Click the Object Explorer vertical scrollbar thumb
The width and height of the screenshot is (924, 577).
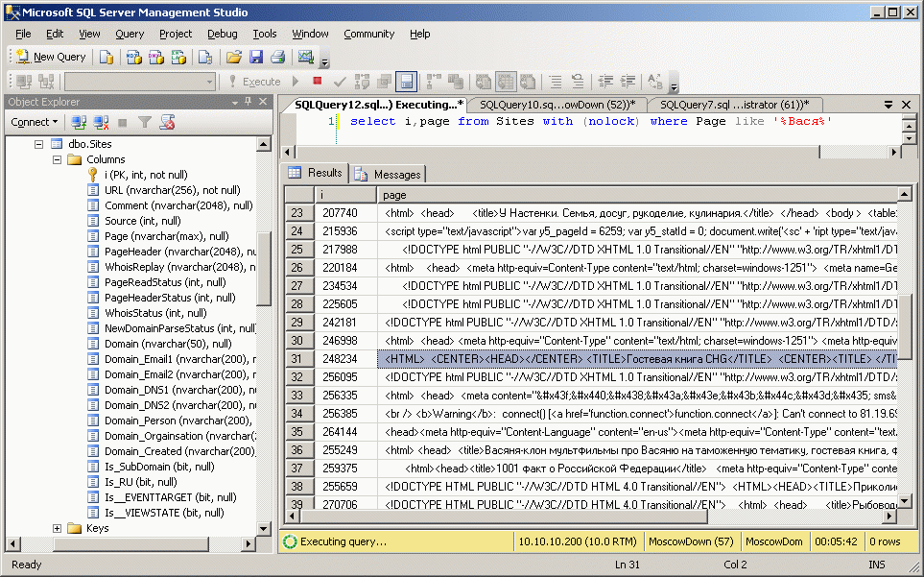pos(264,269)
